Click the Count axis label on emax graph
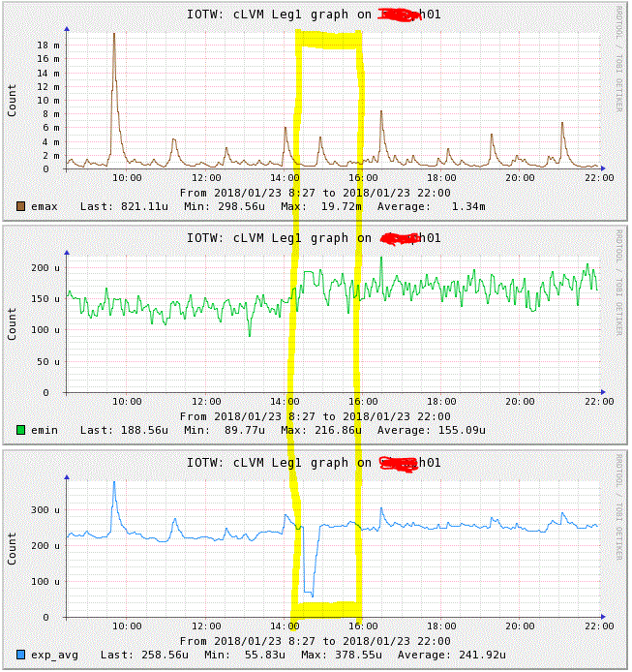 pos(13,100)
